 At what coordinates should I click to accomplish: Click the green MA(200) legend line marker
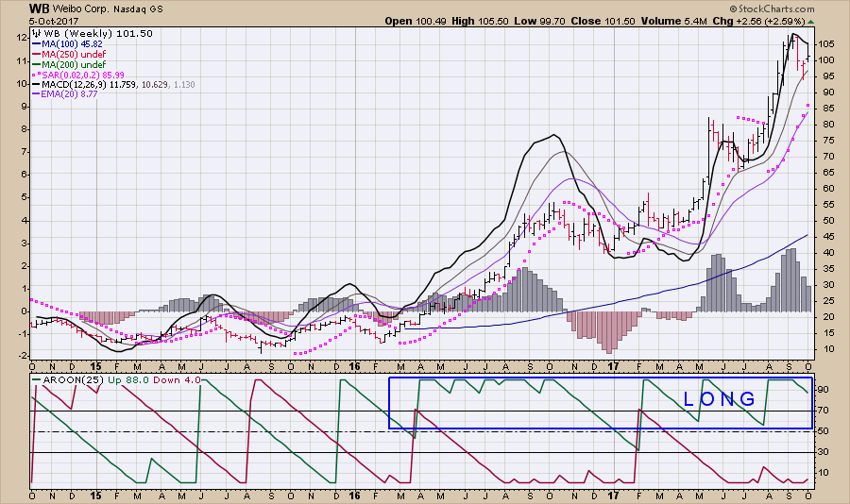click(x=36, y=64)
